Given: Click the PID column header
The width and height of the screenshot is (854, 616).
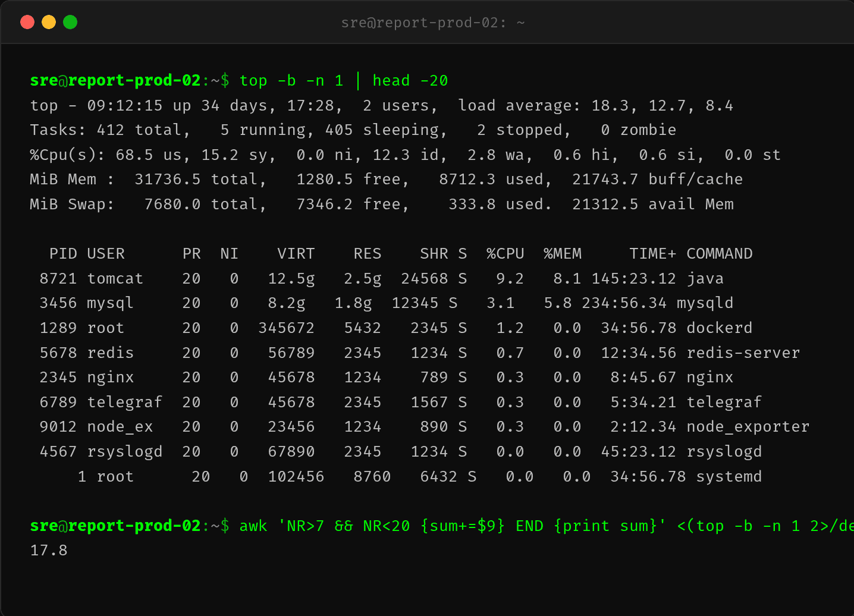Looking at the screenshot, I should point(64,254).
